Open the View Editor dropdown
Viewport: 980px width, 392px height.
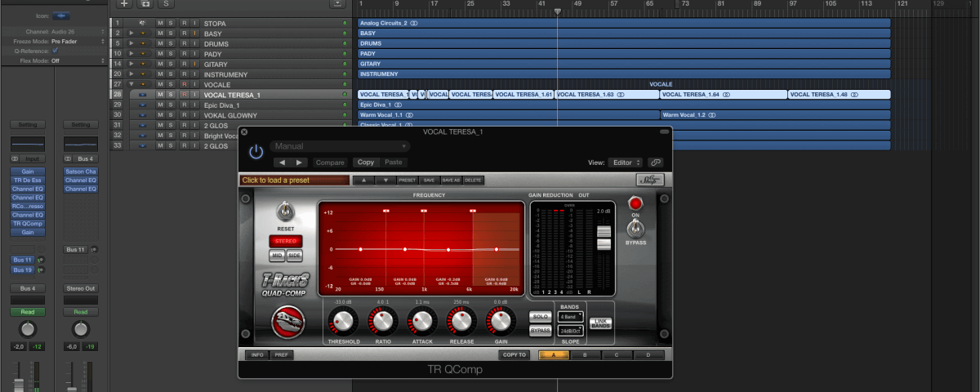tap(626, 163)
